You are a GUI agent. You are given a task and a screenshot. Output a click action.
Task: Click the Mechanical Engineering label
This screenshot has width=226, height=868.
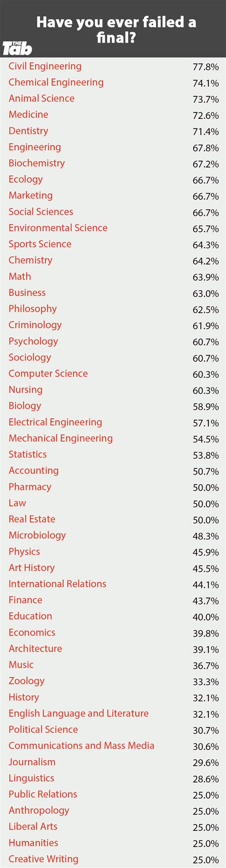coord(61,439)
